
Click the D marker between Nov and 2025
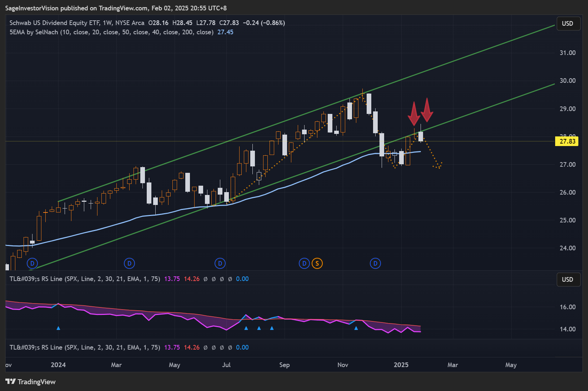click(x=375, y=264)
